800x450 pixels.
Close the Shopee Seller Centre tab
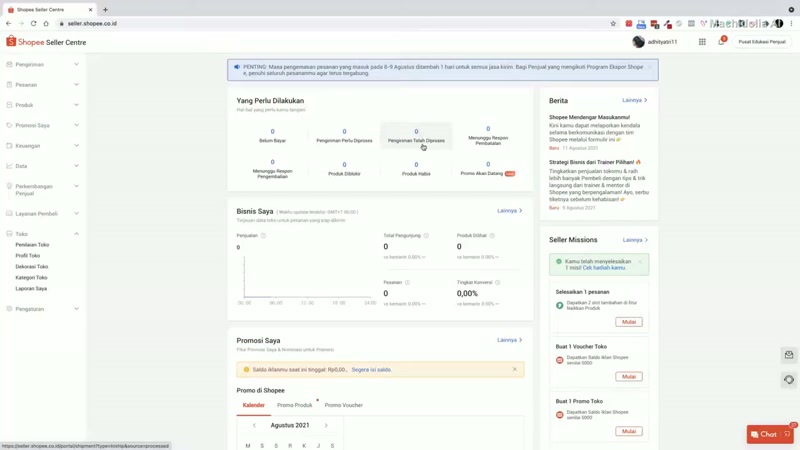coord(90,10)
